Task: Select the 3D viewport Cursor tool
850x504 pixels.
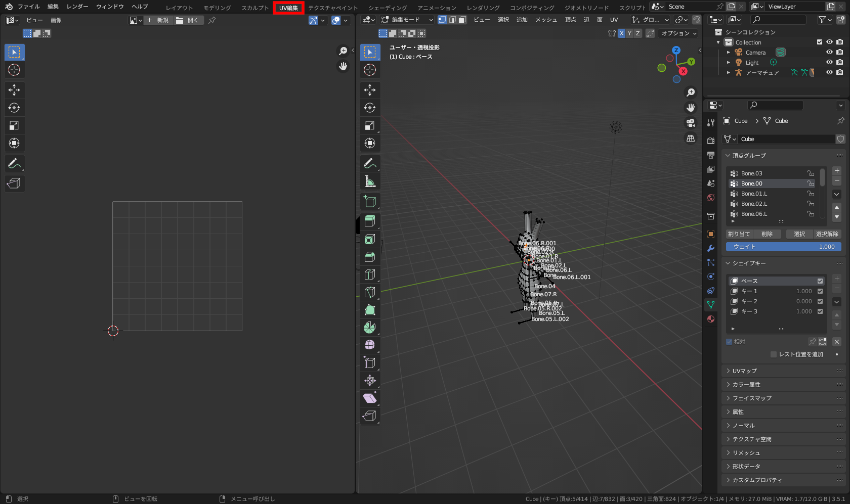Action: pyautogui.click(x=370, y=70)
